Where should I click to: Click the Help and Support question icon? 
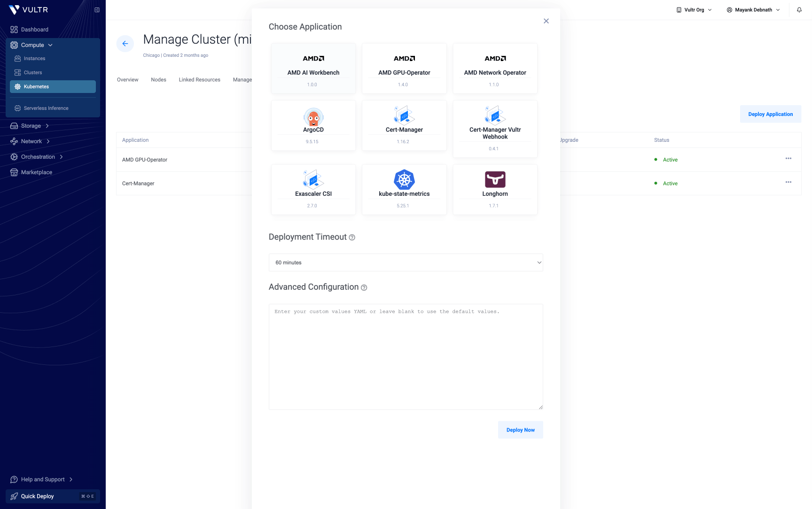(x=14, y=479)
